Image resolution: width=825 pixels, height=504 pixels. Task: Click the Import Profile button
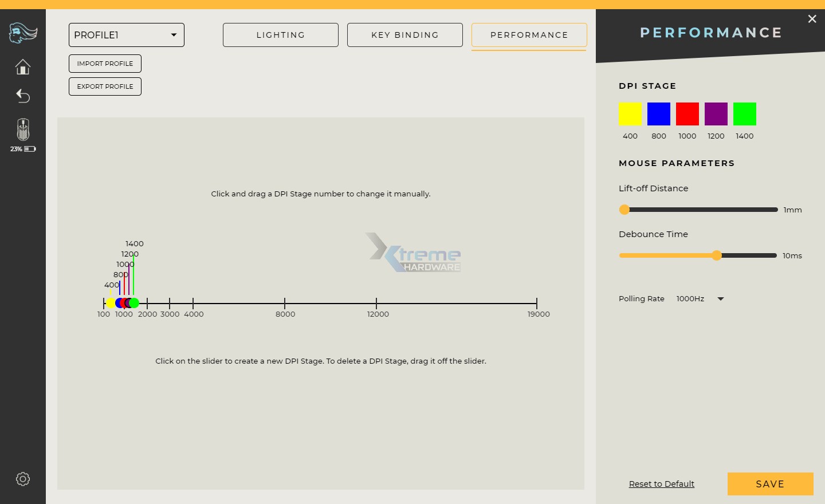tap(105, 64)
